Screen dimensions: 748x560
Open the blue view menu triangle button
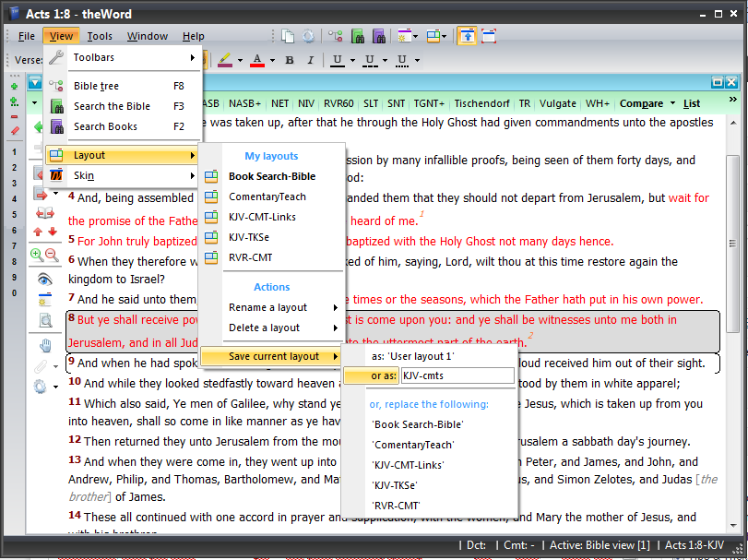[34, 82]
